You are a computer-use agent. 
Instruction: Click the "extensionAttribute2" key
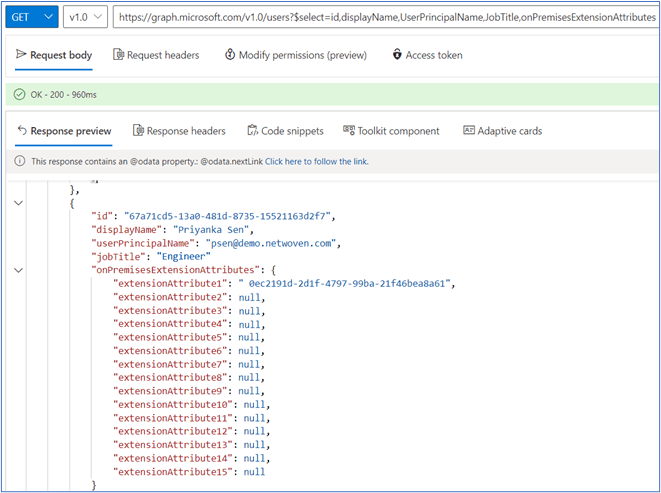tap(170, 297)
